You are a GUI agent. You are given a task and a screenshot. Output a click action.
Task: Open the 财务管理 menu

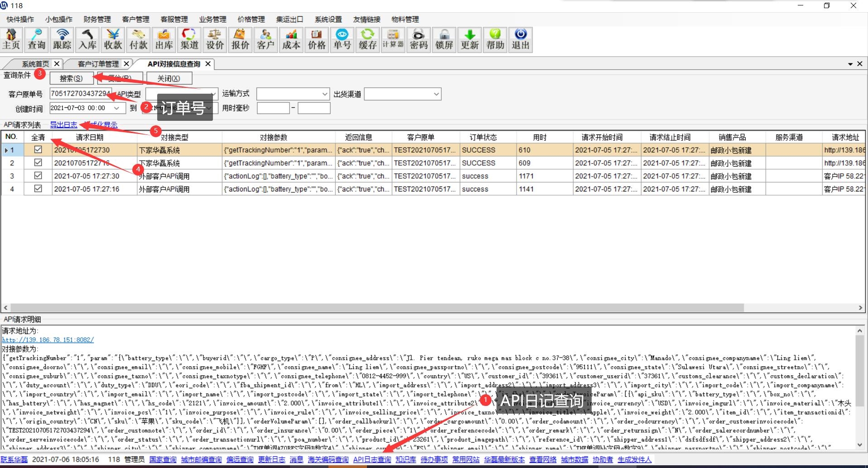(97, 19)
